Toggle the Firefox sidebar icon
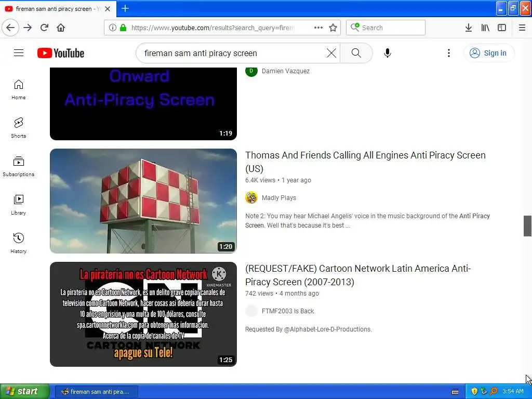Viewport: 532px width, 399px height. tap(502, 28)
